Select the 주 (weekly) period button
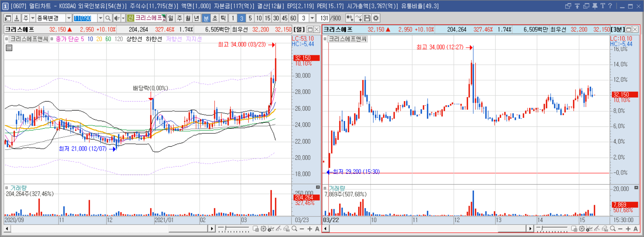644x237 pixels. (179, 18)
